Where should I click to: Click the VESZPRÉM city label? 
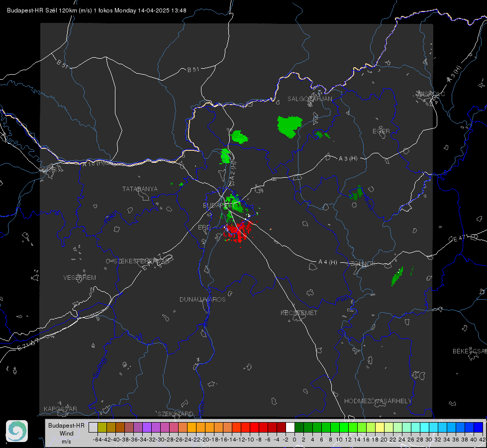pos(80,278)
